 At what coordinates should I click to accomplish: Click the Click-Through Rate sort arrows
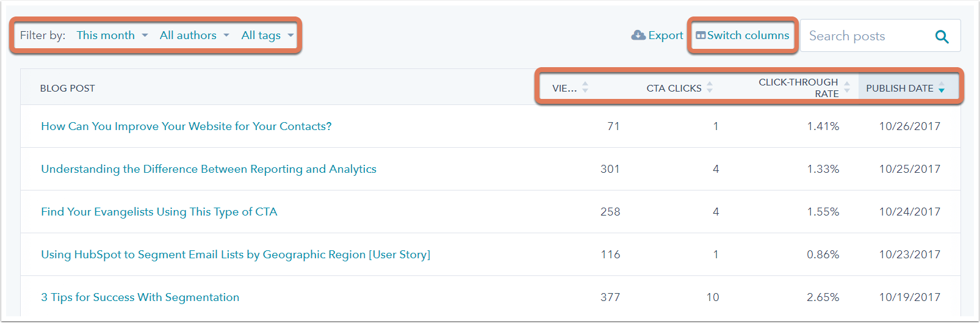847,87
